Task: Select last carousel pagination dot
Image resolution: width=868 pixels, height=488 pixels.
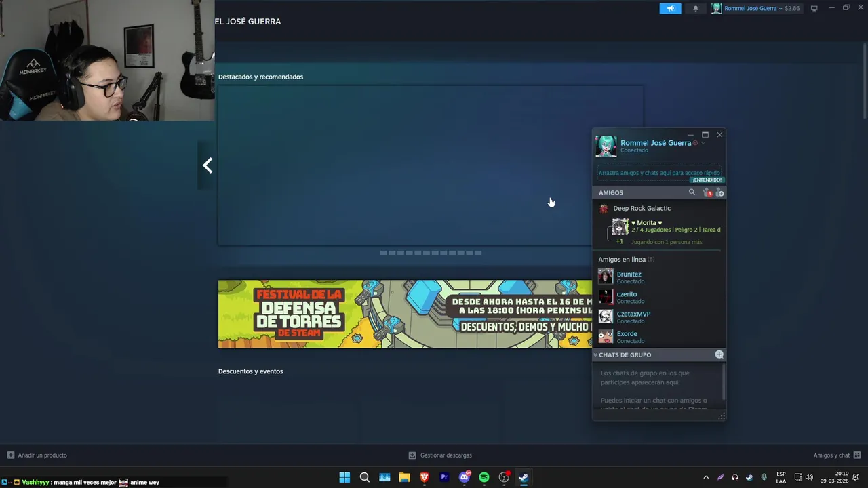Action: pos(478,253)
